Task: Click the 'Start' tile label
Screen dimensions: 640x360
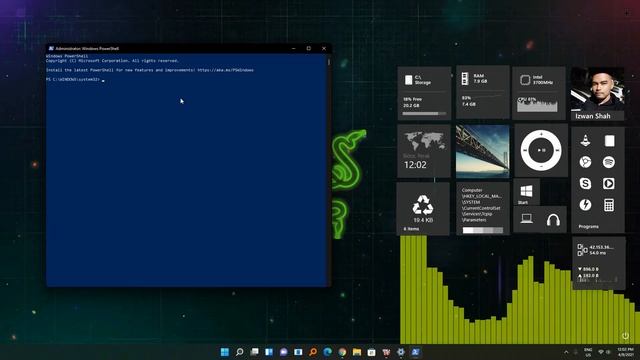Action: 522,202
